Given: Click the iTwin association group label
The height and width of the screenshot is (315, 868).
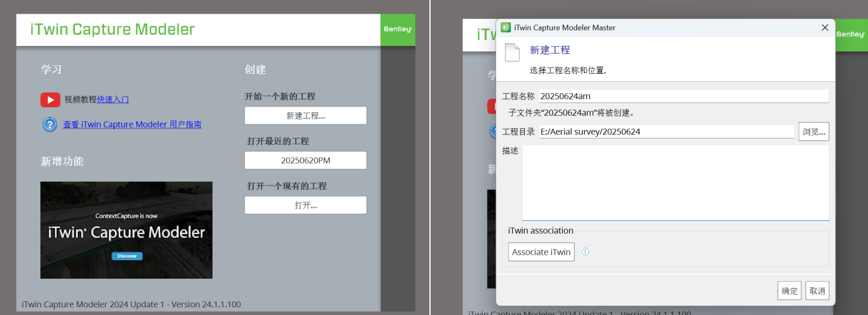Looking at the screenshot, I should (x=541, y=230).
